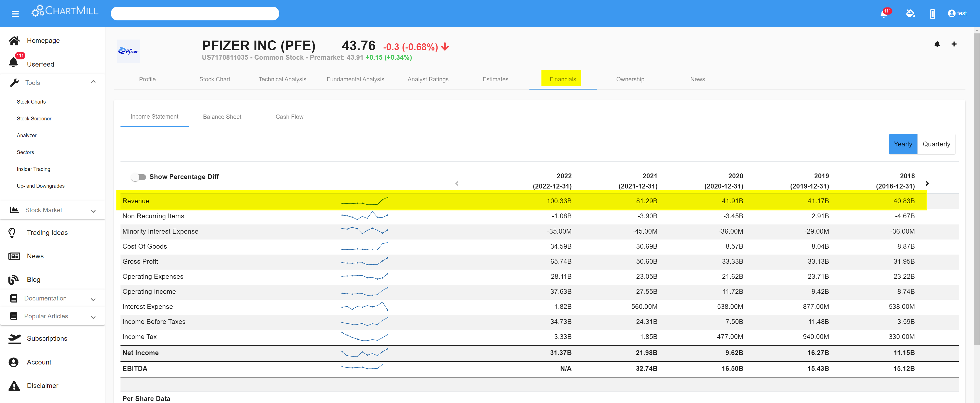Click the Revenue sparkline chart

click(x=365, y=201)
